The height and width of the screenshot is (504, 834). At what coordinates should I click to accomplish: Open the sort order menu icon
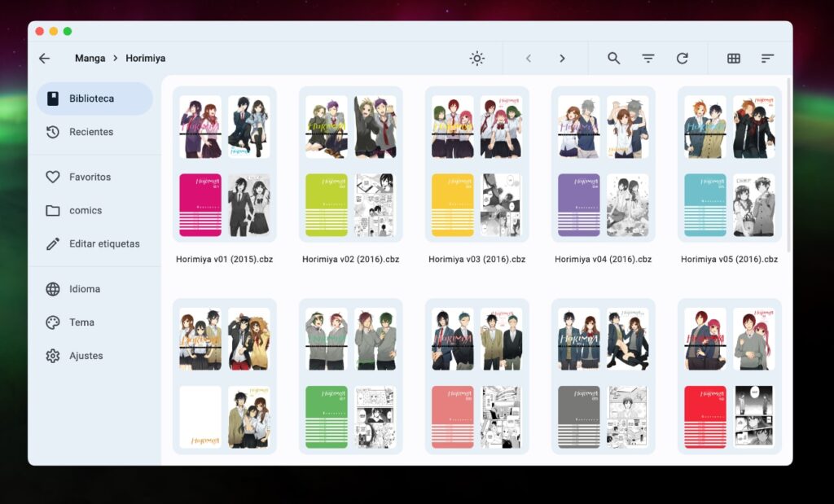click(767, 59)
